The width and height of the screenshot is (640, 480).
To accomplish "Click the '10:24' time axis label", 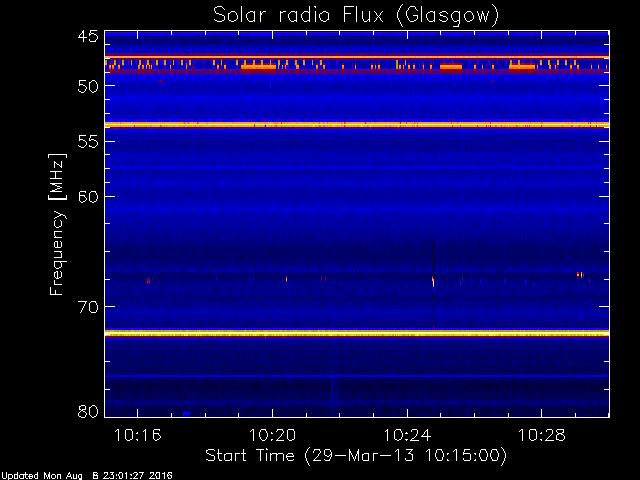I will coord(407,436).
